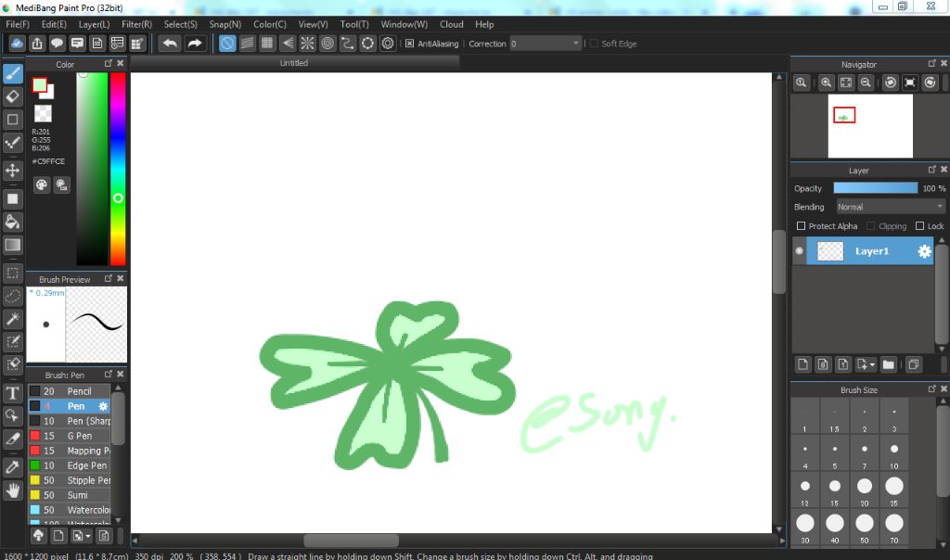
Task: Open the Window menu
Action: point(404,24)
